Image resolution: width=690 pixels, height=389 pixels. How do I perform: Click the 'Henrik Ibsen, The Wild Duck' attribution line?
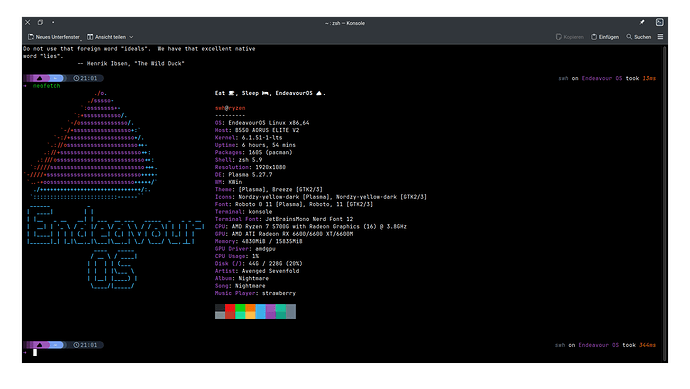pos(131,63)
